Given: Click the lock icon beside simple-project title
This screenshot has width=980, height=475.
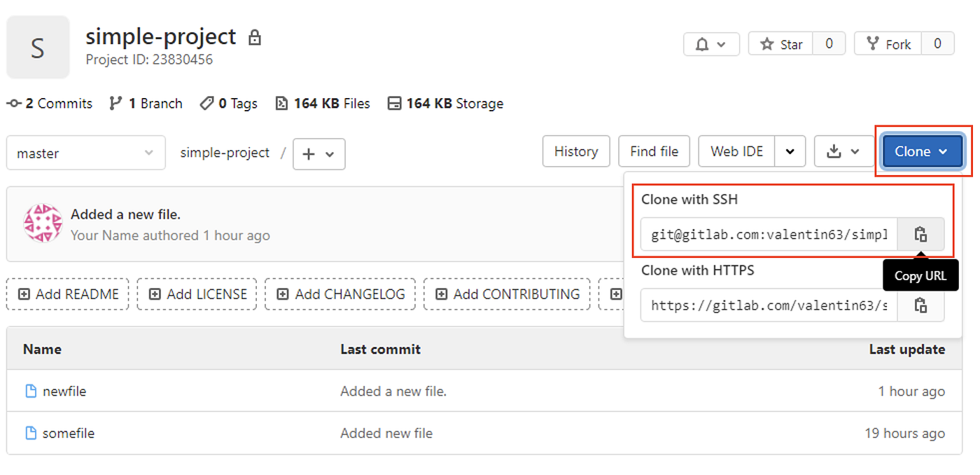Looking at the screenshot, I should coord(255,37).
